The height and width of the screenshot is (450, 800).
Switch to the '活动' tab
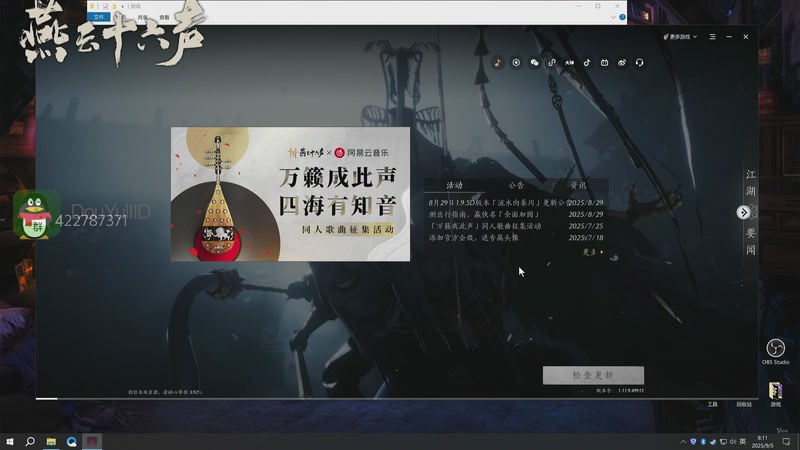[x=454, y=185]
